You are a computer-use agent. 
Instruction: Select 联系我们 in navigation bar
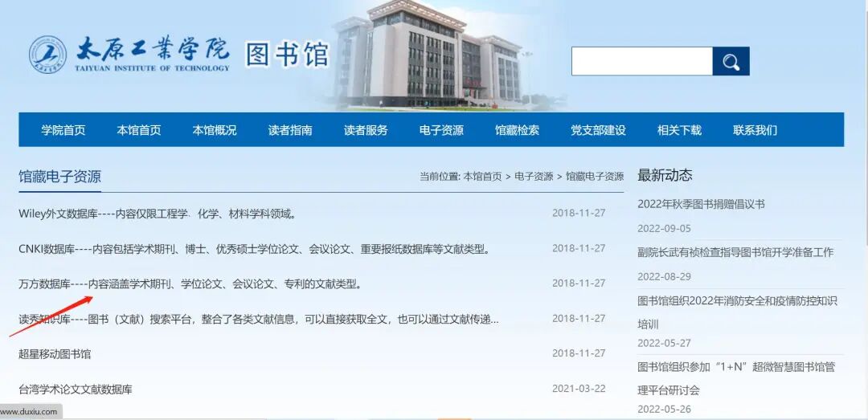[755, 130]
